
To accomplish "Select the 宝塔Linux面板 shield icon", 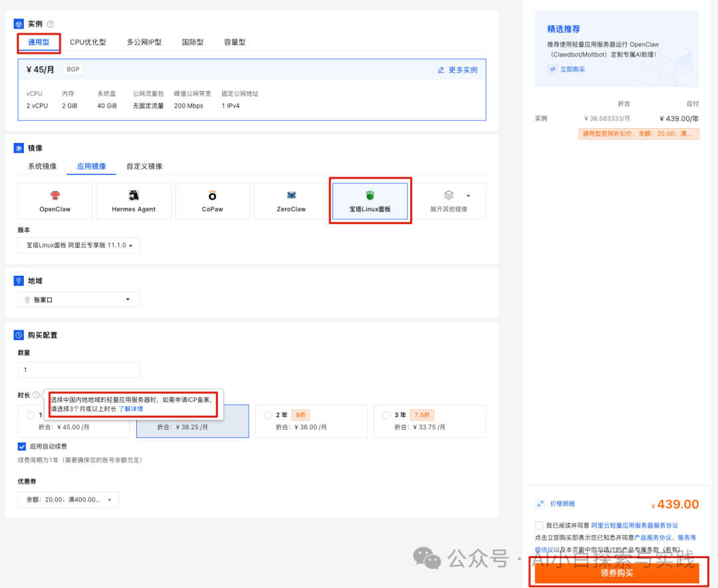I will click(370, 195).
